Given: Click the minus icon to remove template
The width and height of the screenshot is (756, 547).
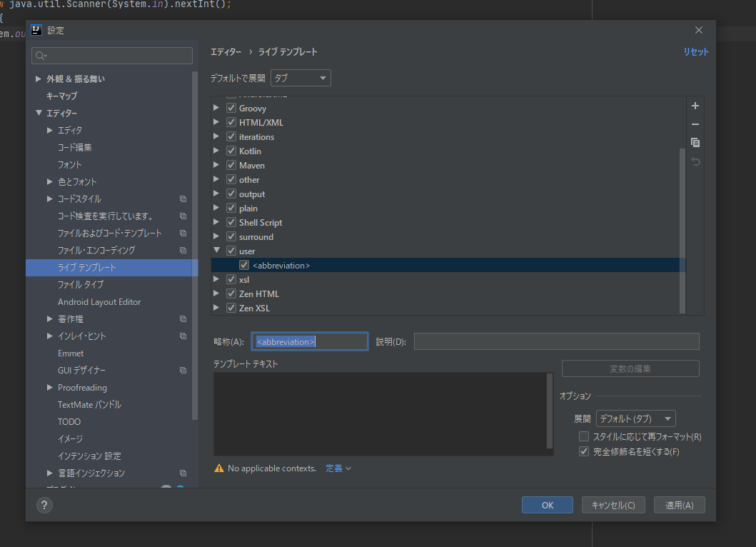Looking at the screenshot, I should (x=695, y=124).
